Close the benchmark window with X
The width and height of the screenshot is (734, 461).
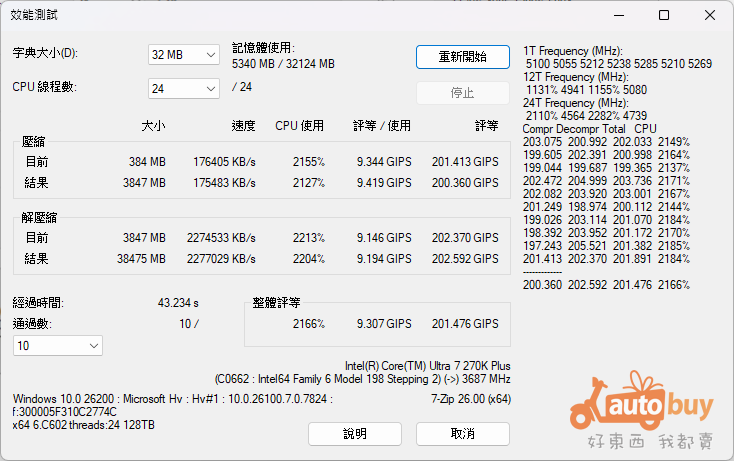(x=709, y=15)
